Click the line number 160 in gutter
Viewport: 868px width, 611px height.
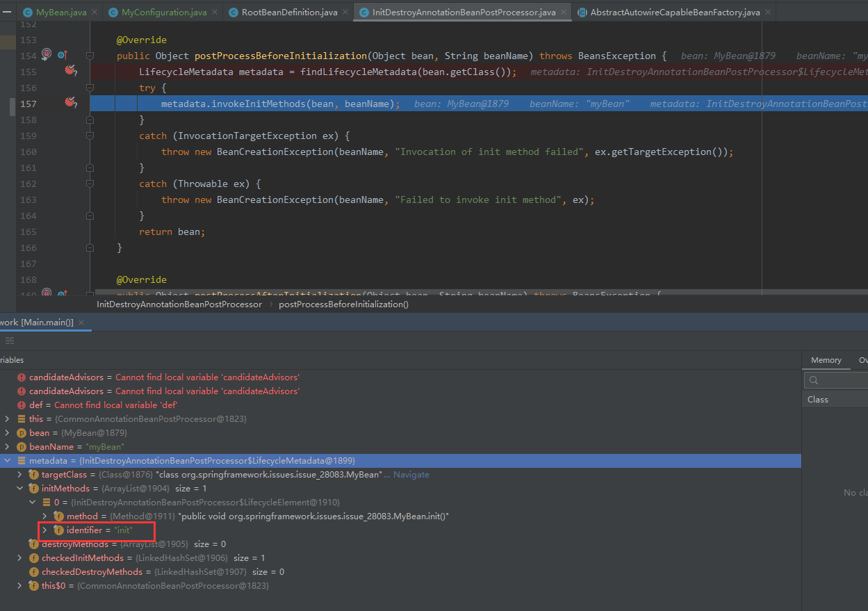point(28,152)
